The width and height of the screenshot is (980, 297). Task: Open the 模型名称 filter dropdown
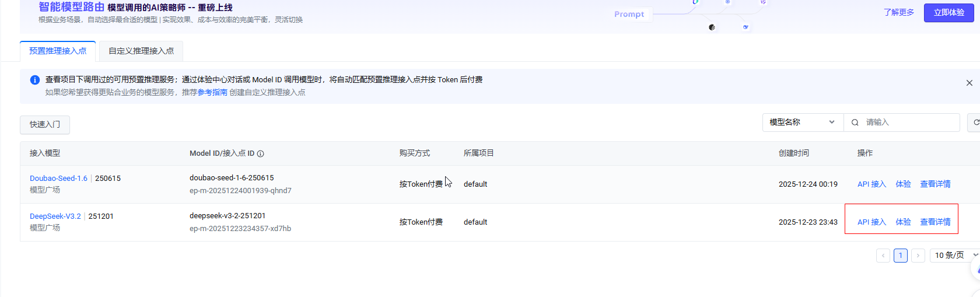point(803,123)
